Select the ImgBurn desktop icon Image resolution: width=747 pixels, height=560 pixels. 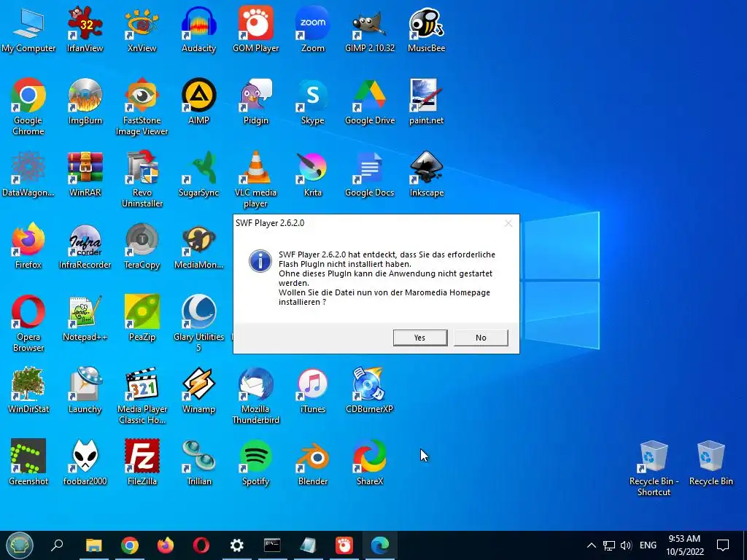(85, 102)
